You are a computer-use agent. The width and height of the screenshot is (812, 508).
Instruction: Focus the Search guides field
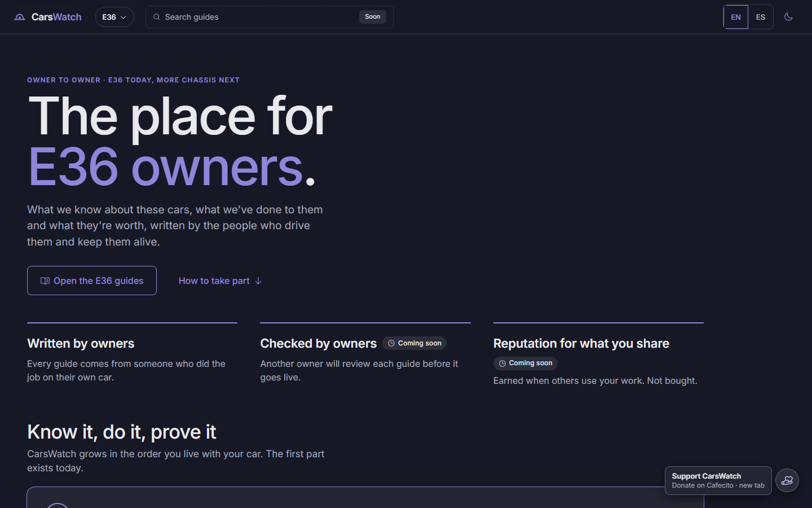coord(270,17)
